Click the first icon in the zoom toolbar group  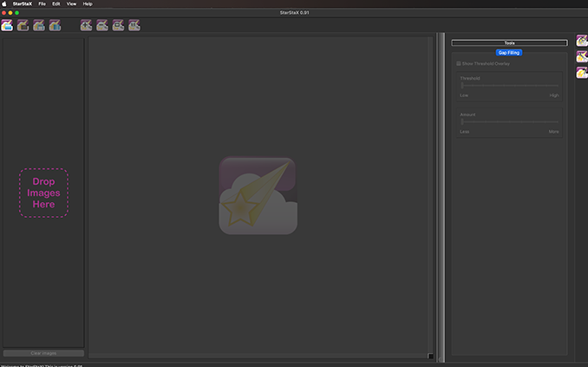pos(86,26)
